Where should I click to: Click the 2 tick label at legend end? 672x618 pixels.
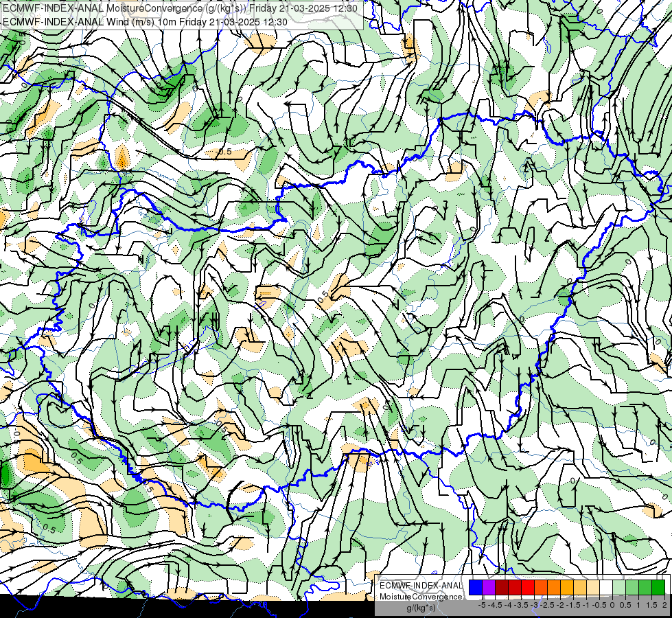coord(664,605)
